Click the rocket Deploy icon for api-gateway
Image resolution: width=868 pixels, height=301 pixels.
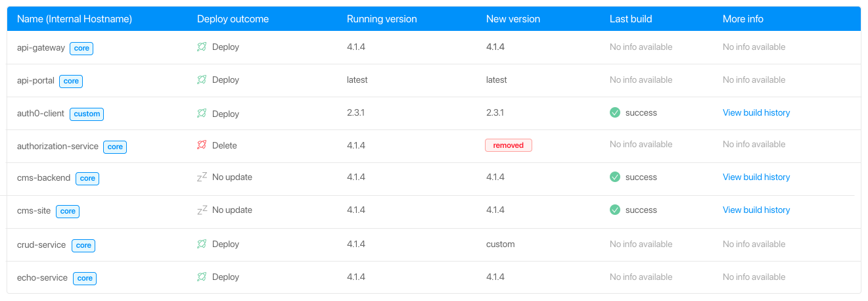point(202,47)
